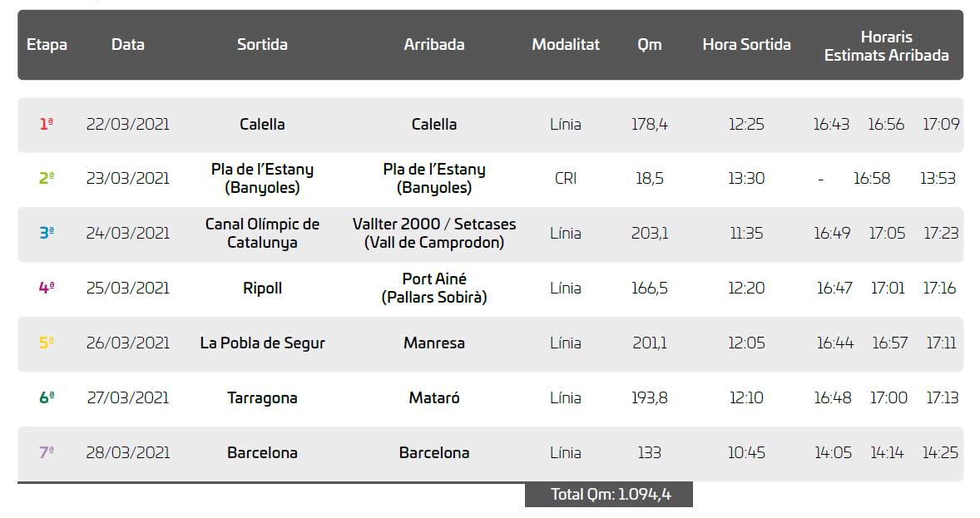Click the Mataró arrival location

434,398
